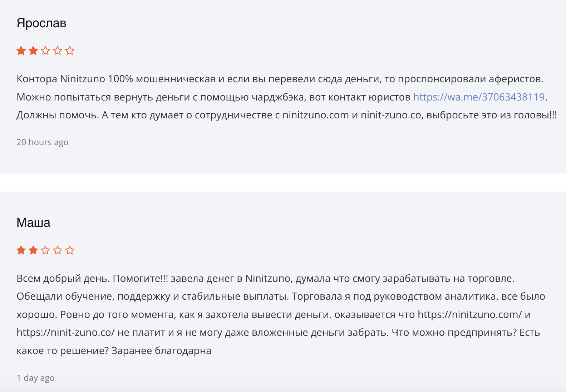Image resolution: width=566 pixels, height=392 pixels.
Task: Click the fifth star in Ярослав's rating
Action: pos(70,51)
